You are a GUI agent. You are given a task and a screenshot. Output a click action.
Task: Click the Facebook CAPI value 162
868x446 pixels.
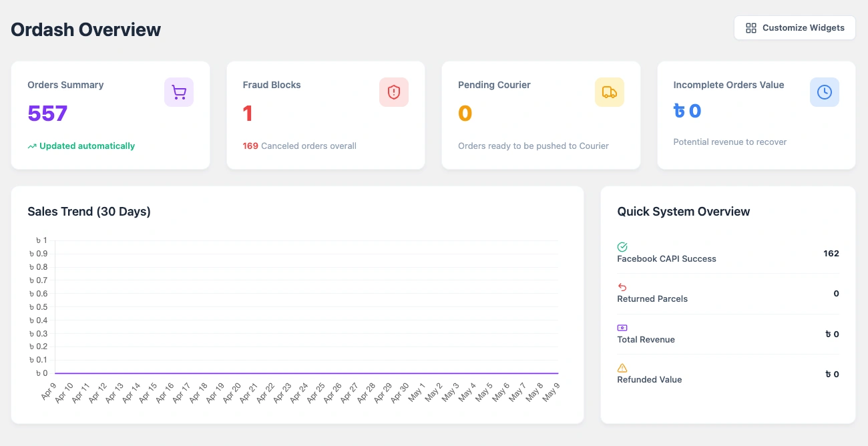coord(831,254)
